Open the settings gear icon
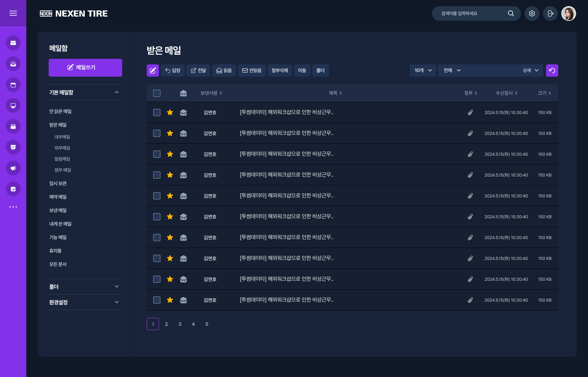The height and width of the screenshot is (377, 588). pyautogui.click(x=532, y=13)
